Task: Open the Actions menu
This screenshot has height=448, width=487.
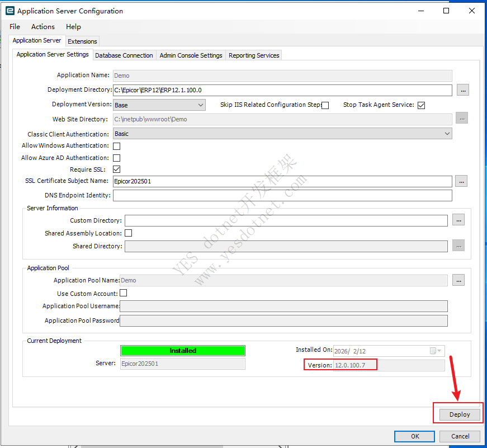Action: (x=43, y=26)
